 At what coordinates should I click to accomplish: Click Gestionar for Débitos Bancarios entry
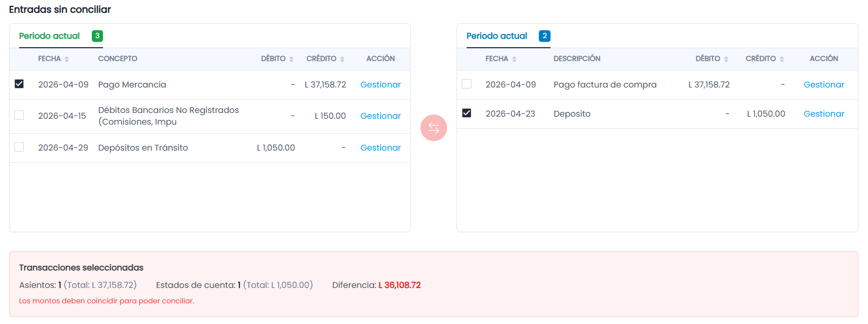point(381,116)
